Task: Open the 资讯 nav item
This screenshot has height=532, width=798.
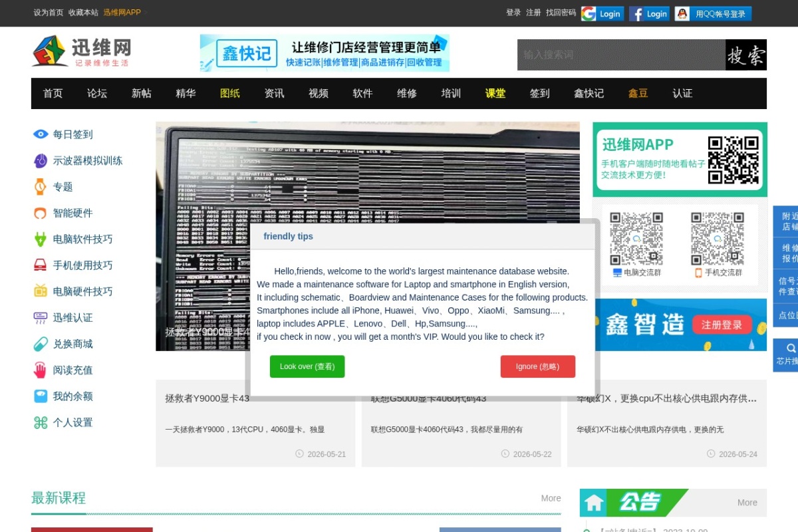Action: coord(274,94)
